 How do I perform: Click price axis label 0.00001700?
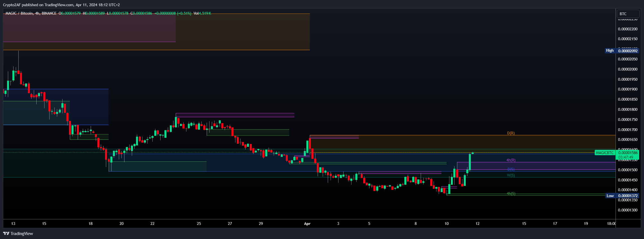pos(628,130)
